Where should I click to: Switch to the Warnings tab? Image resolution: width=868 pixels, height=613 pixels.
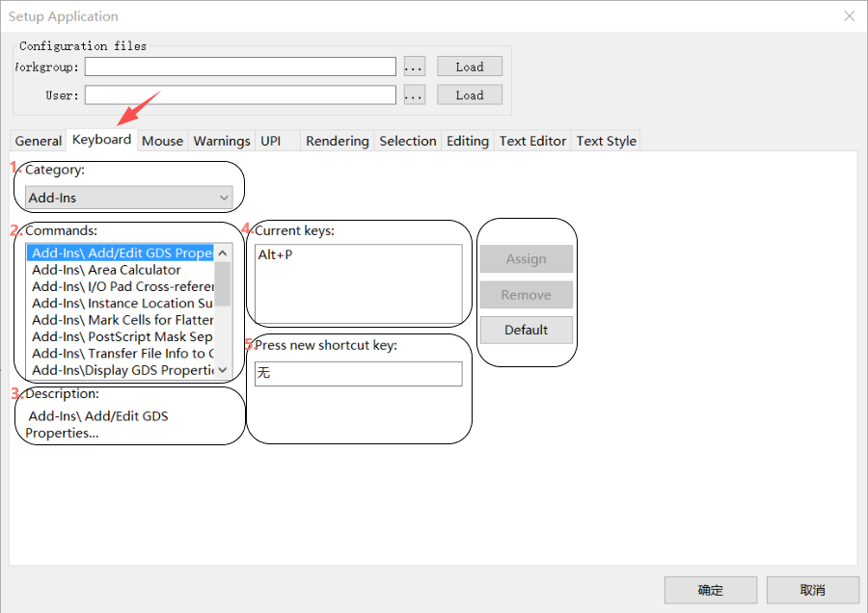pos(222,141)
